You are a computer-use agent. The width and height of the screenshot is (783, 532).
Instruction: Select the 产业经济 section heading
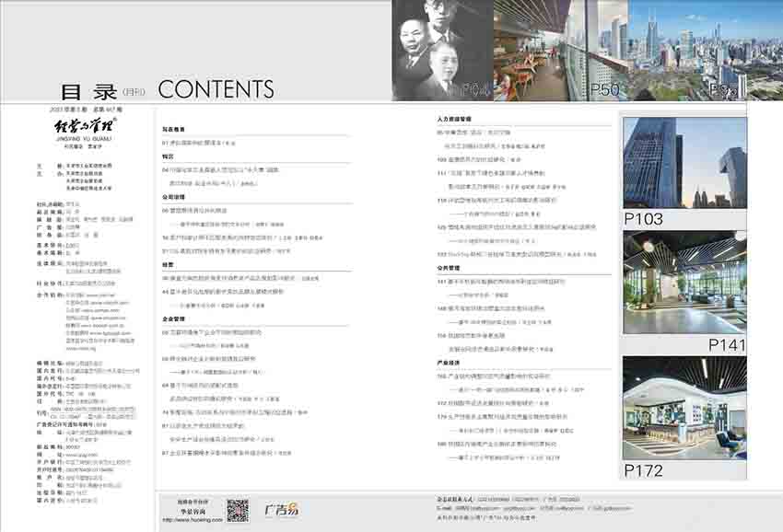coord(448,364)
